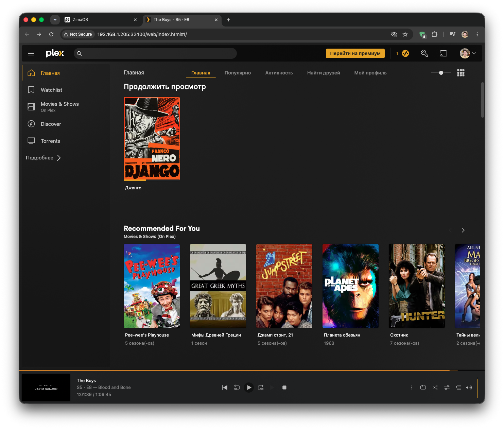Open Chrome extensions puzzle icon
This screenshot has height=429, width=504.
434,34
